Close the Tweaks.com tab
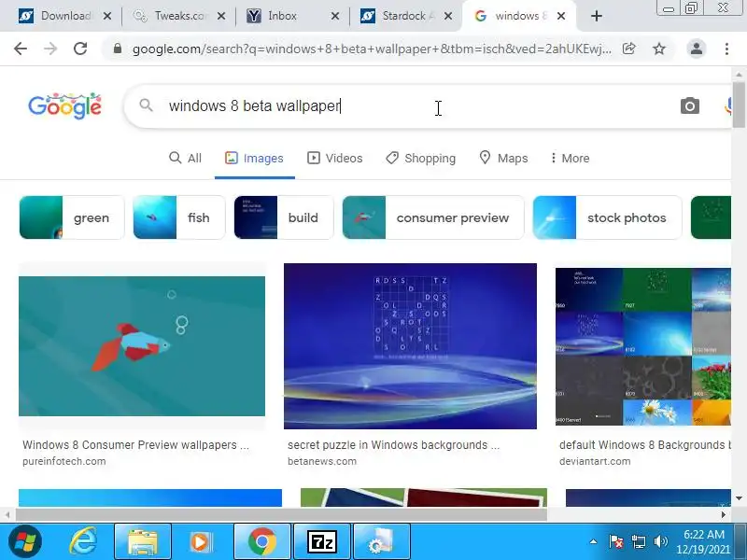This screenshot has width=747, height=560. 221,16
